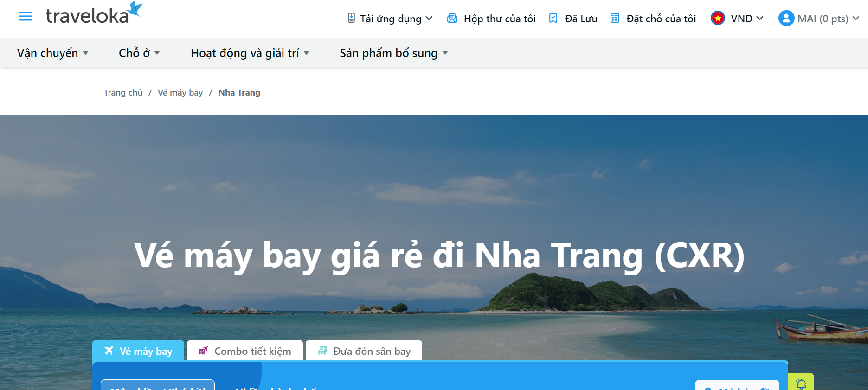The height and width of the screenshot is (390, 868).
Task: Go to Trang chủ breadcrumb link
Action: tap(123, 93)
